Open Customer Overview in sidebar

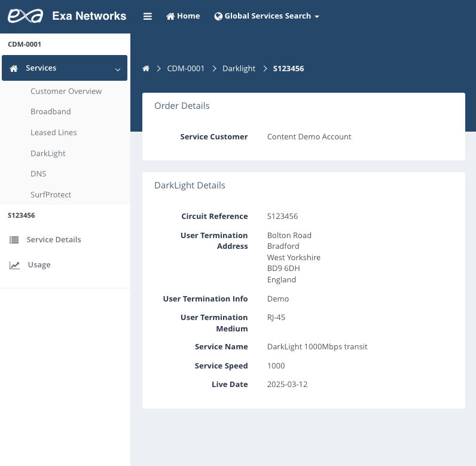[66, 92]
